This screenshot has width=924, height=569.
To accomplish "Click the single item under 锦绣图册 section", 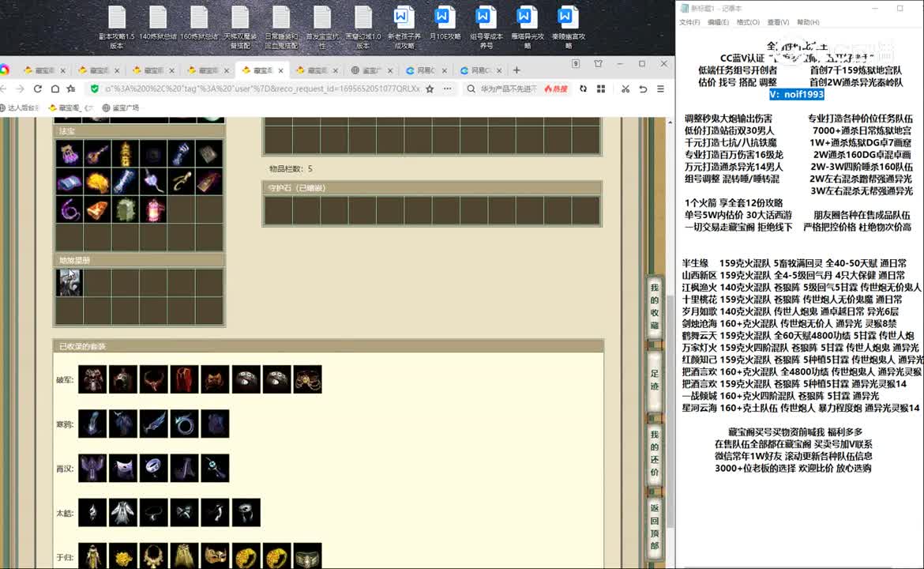I will 69,282.
